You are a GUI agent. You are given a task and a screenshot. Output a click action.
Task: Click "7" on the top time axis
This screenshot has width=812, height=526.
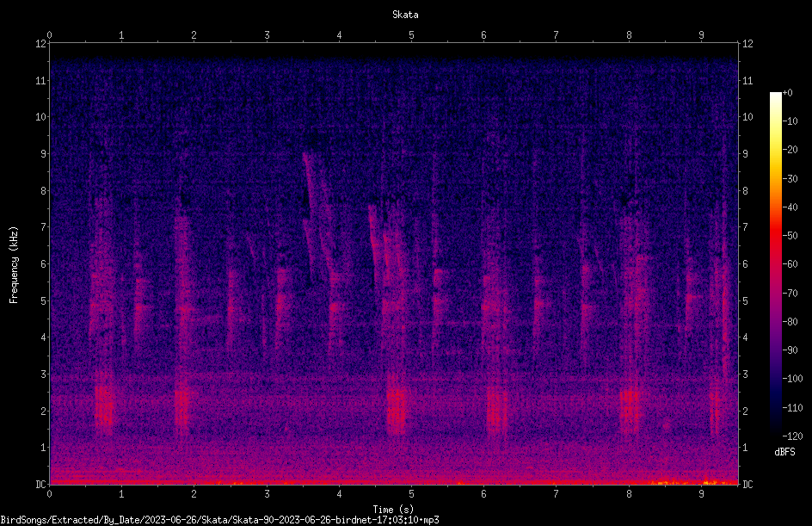[557, 35]
